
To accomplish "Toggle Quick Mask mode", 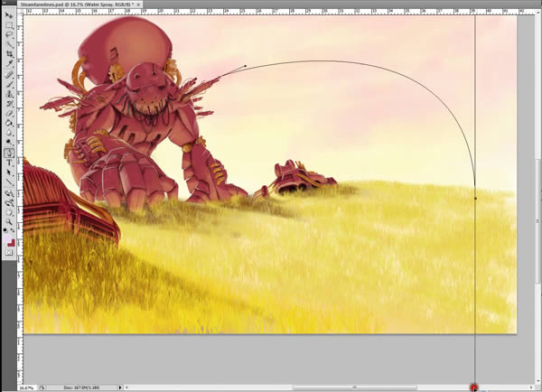I will click(9, 253).
